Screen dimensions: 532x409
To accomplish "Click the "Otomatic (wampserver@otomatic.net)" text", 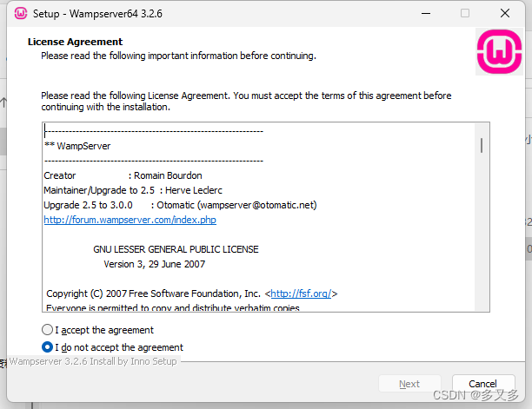I will point(236,205).
